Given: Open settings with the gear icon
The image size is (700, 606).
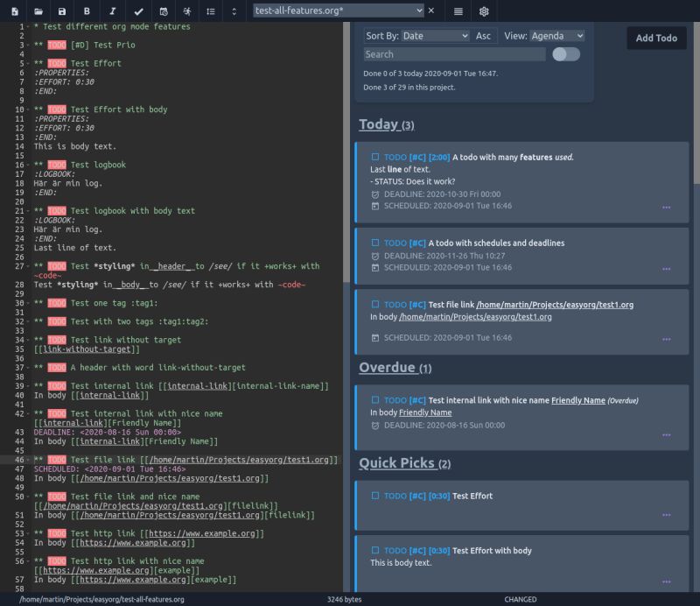Looking at the screenshot, I should click(x=484, y=11).
